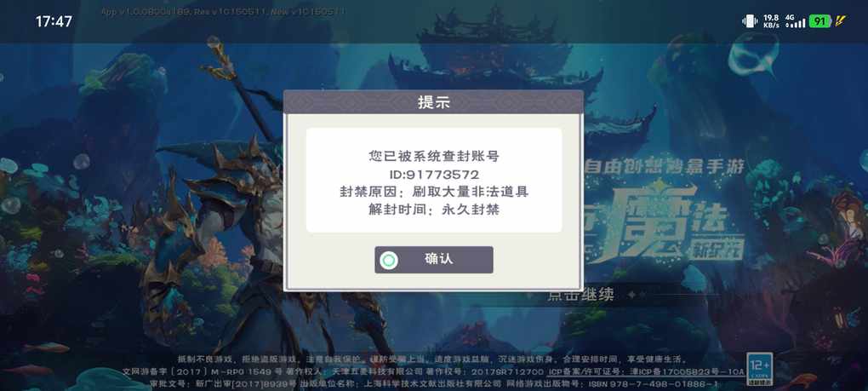868x391 pixels.
Task: Tap the yellow charging bolt icon
Action: [840, 21]
